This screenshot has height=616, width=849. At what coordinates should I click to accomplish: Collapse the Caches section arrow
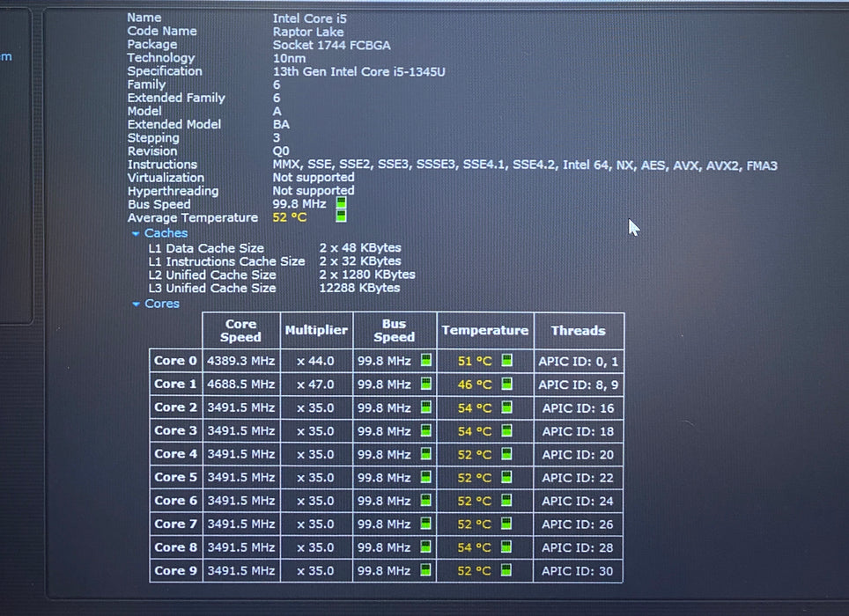click(136, 233)
